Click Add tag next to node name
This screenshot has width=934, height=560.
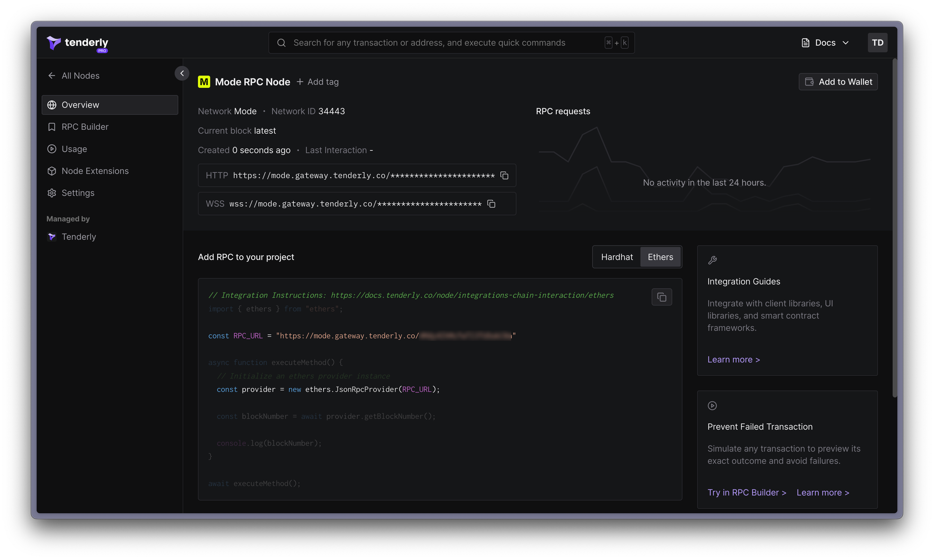pyautogui.click(x=318, y=82)
